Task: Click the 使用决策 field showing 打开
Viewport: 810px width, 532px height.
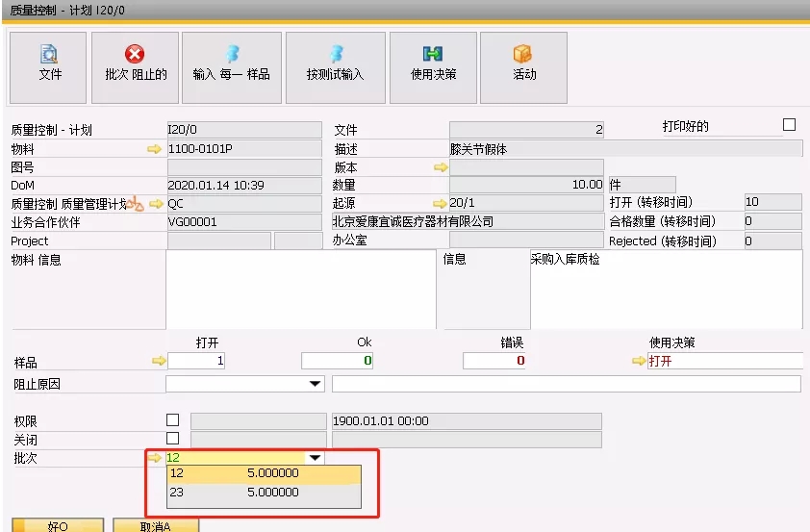Action: tap(724, 361)
